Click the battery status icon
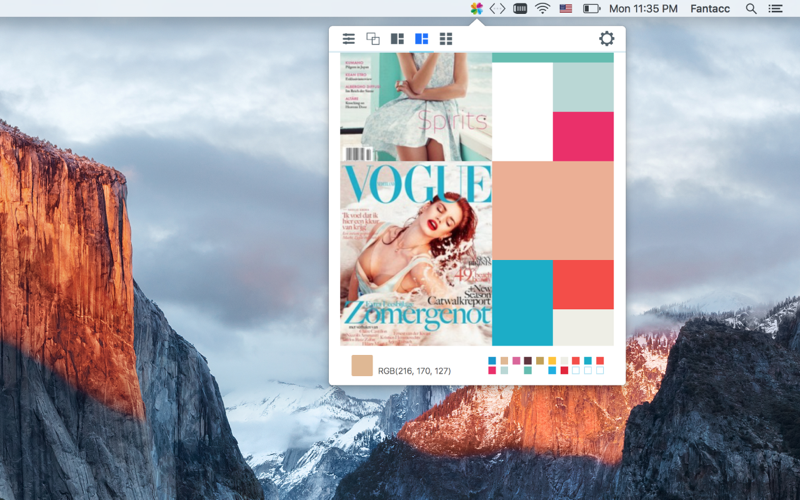Viewport: 800px width, 500px height. pos(591,8)
